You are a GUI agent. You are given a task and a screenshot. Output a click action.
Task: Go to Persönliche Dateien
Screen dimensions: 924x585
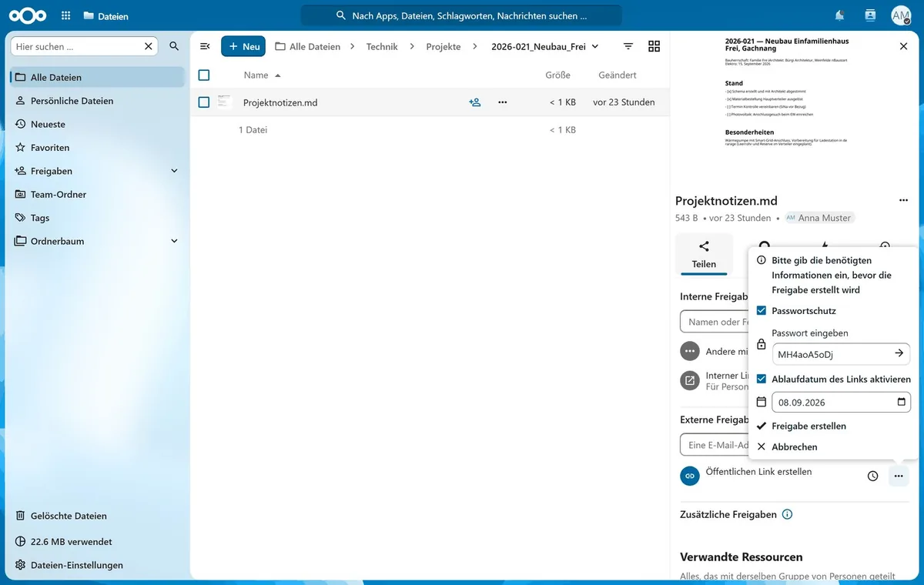coord(97,101)
